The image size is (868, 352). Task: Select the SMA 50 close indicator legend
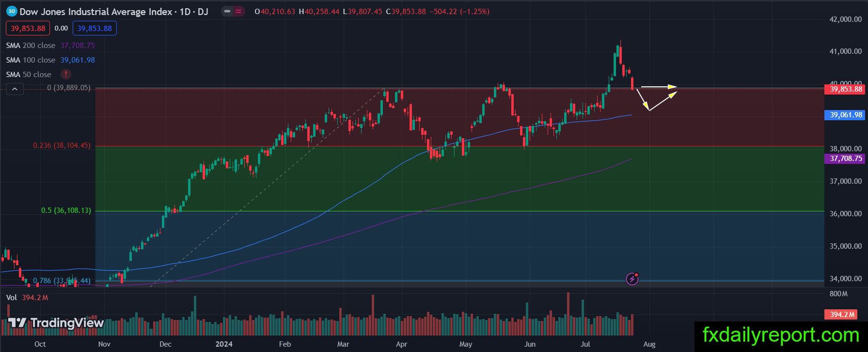29,74
